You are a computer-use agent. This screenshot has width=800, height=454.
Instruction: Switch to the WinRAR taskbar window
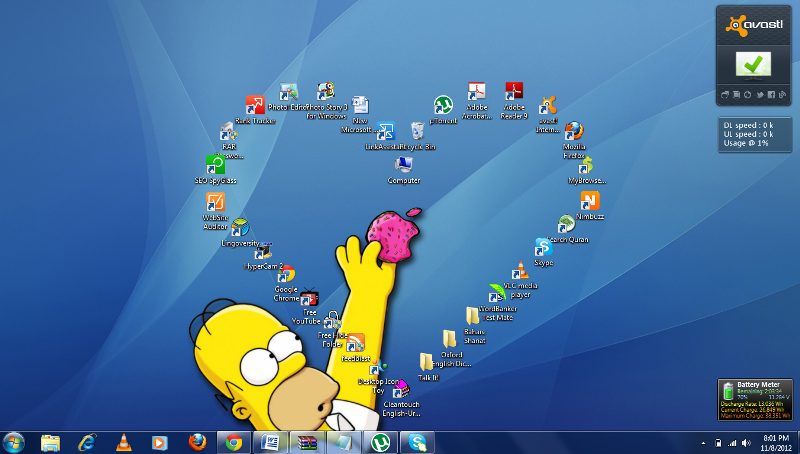pos(307,442)
